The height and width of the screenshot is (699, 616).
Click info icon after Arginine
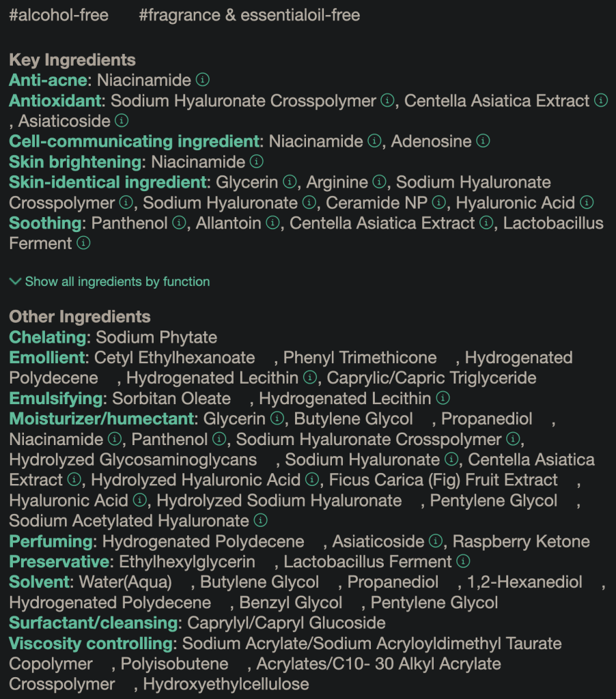point(380,182)
